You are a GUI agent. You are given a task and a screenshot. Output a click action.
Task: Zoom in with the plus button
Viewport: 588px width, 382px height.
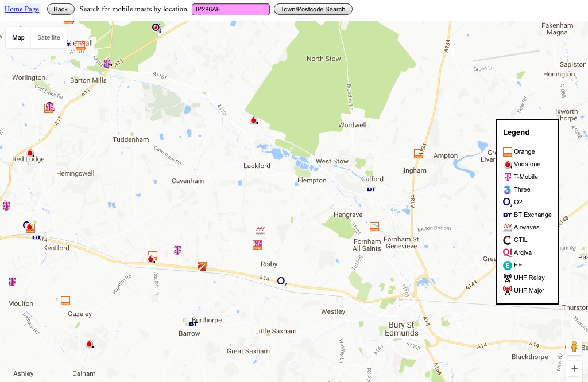(x=574, y=369)
